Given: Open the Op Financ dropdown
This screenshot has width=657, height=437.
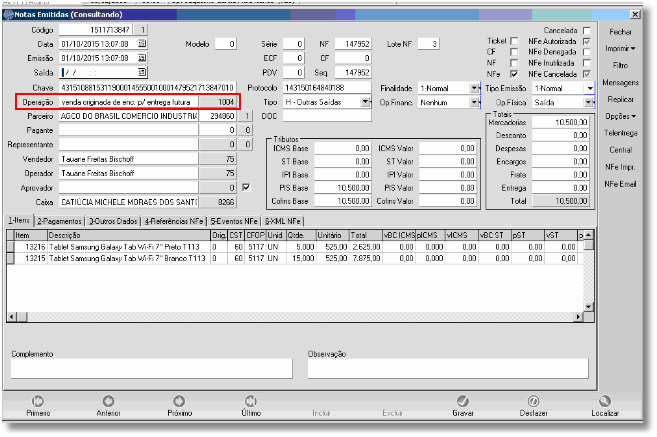Looking at the screenshot, I should [474, 102].
